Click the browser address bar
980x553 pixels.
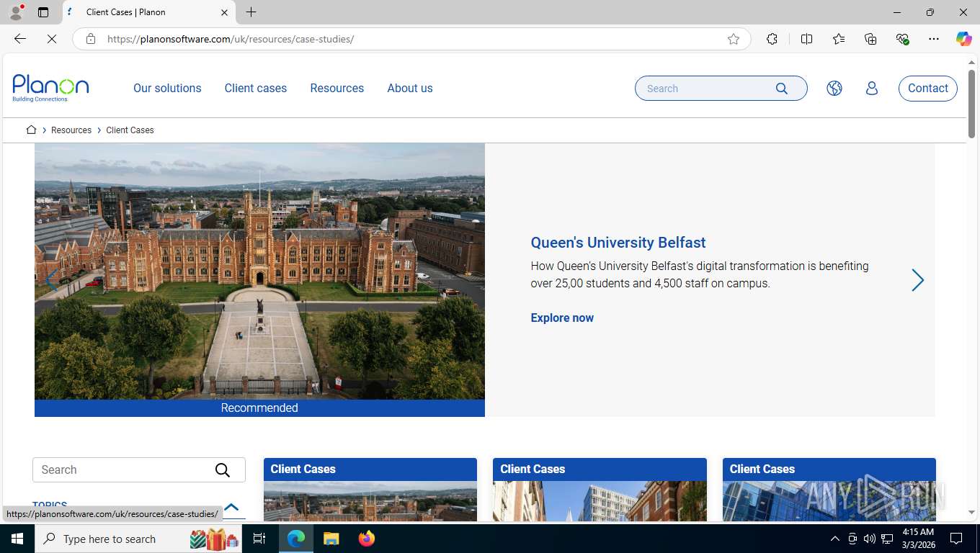click(x=411, y=39)
